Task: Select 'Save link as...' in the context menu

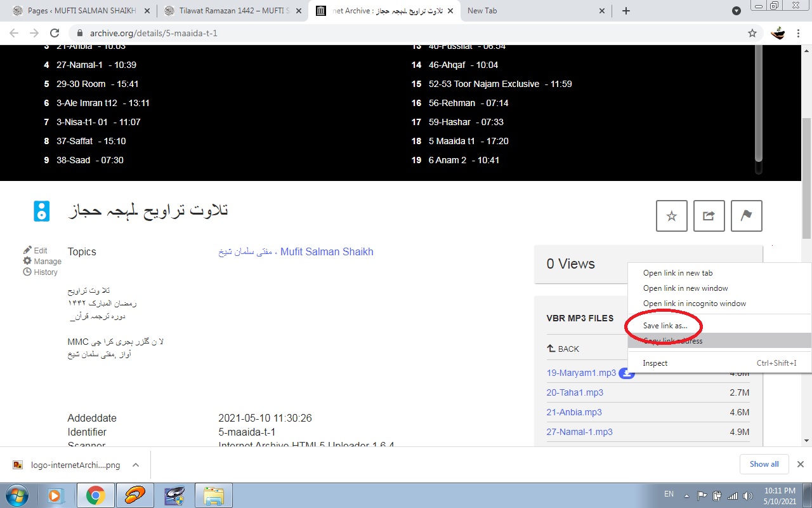Action: (x=665, y=326)
